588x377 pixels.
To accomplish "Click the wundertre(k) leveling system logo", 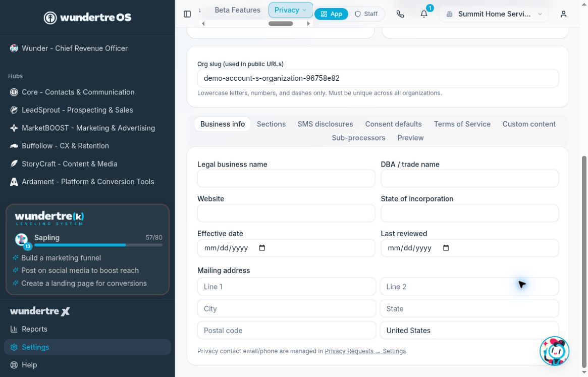I will [49, 219].
